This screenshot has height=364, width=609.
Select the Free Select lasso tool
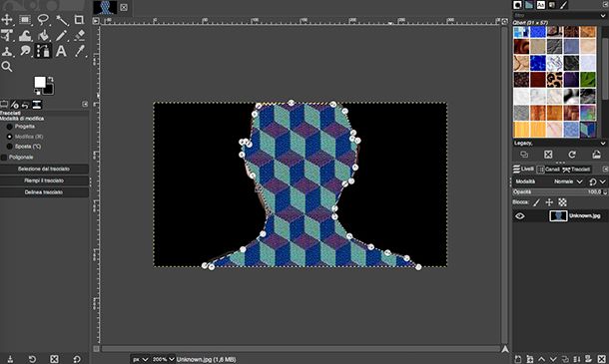point(43,19)
